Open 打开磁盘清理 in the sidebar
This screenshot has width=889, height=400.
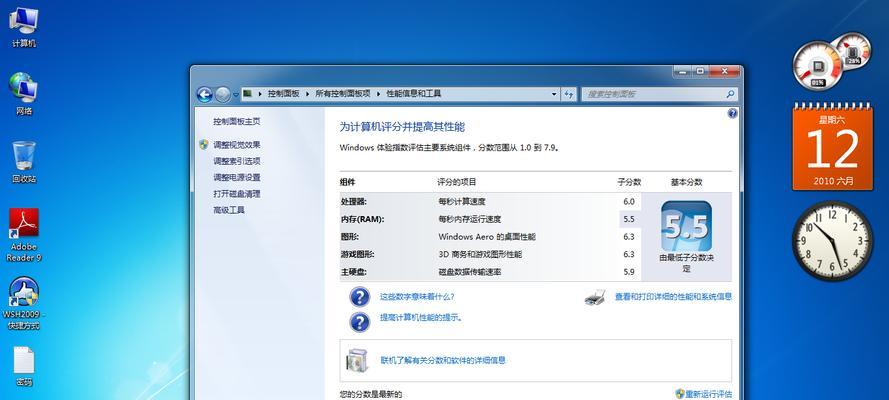click(x=236, y=194)
